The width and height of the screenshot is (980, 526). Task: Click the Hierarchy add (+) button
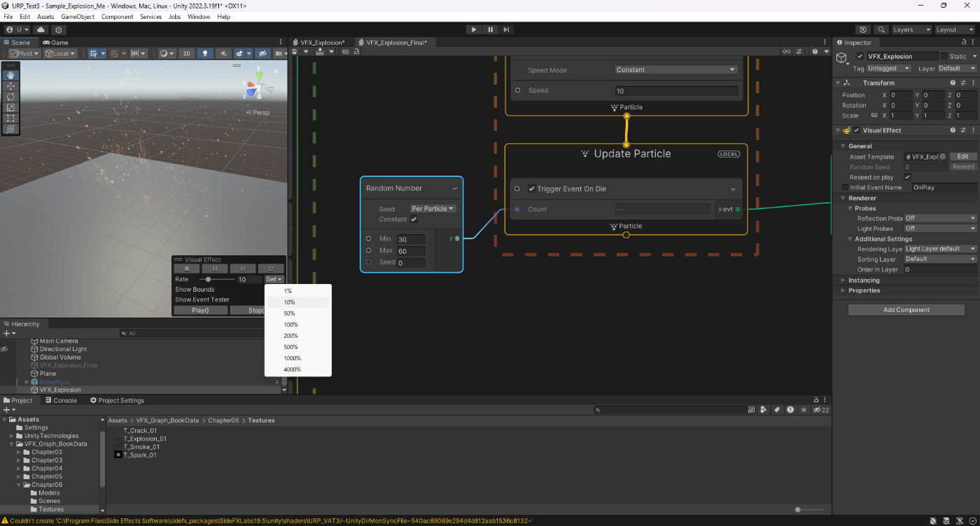click(x=8, y=334)
